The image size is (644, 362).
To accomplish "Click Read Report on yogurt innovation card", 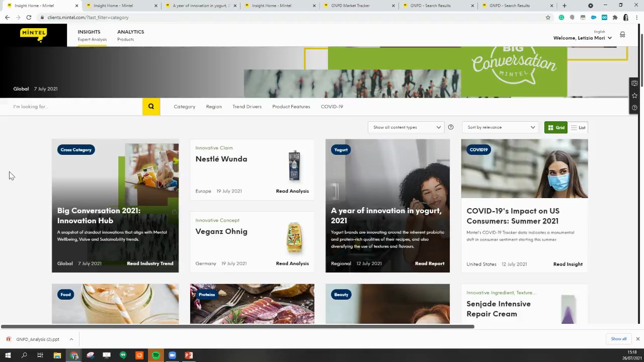I will coord(430,263).
